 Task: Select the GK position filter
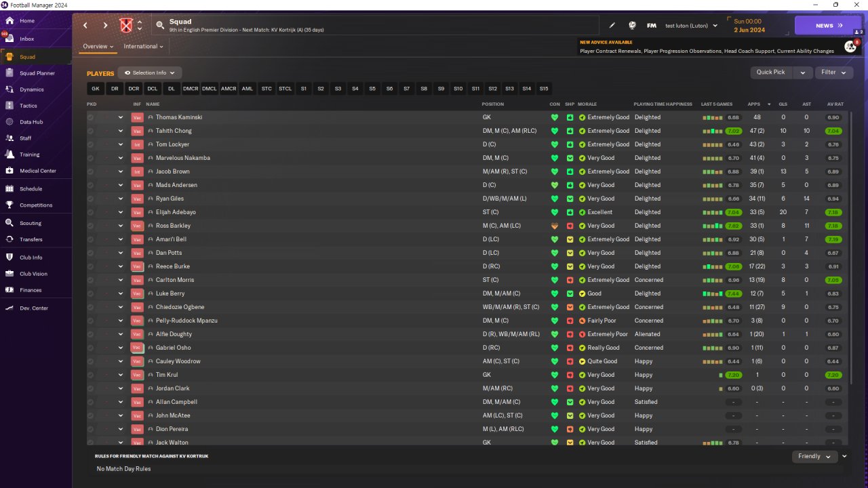[96, 89]
